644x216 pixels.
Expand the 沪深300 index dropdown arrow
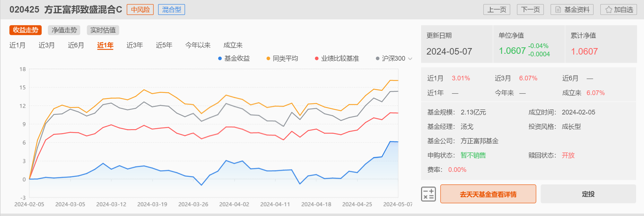click(410, 59)
